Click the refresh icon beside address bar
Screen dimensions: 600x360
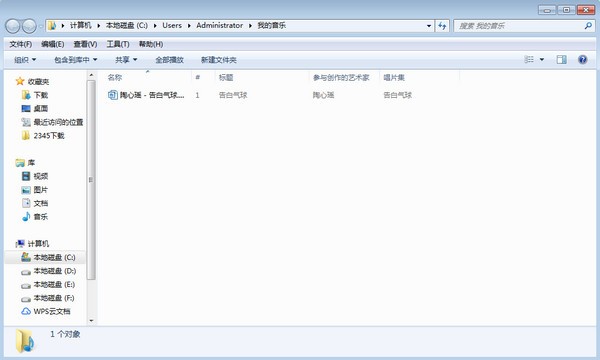click(x=442, y=26)
